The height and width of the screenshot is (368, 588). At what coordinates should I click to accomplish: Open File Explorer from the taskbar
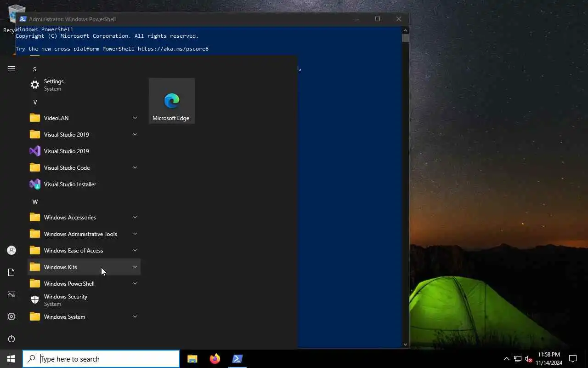click(192, 359)
